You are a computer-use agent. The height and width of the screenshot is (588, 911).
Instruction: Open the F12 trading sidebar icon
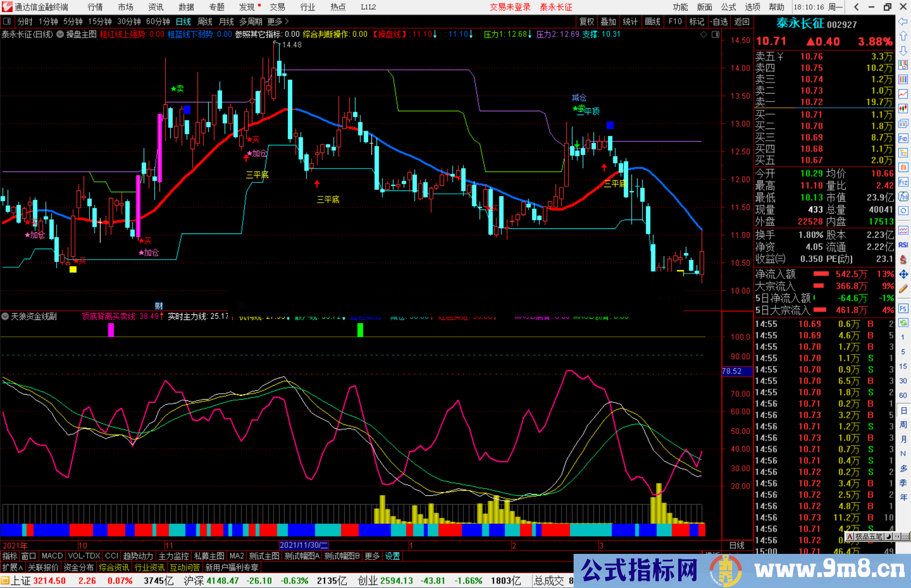tap(903, 182)
